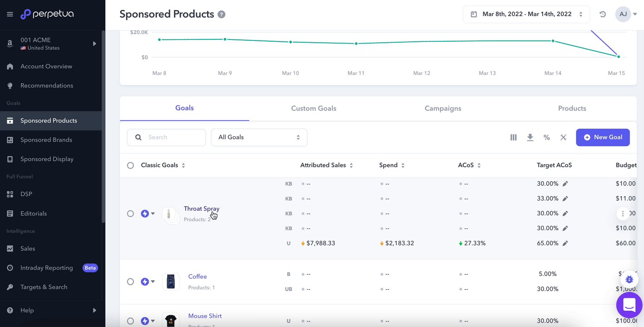Screen dimensions: 644x327
Task: Click the hamburger menu icon
Action: [x=10, y=15]
